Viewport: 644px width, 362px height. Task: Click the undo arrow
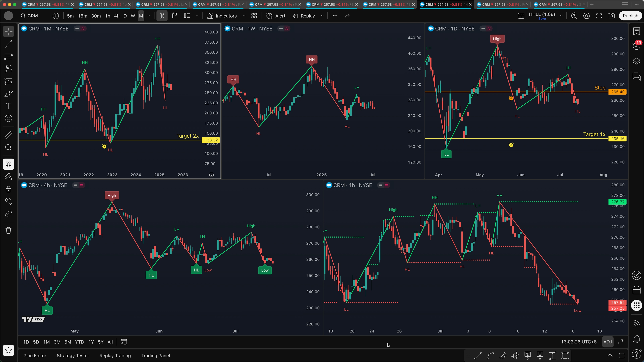click(x=335, y=16)
